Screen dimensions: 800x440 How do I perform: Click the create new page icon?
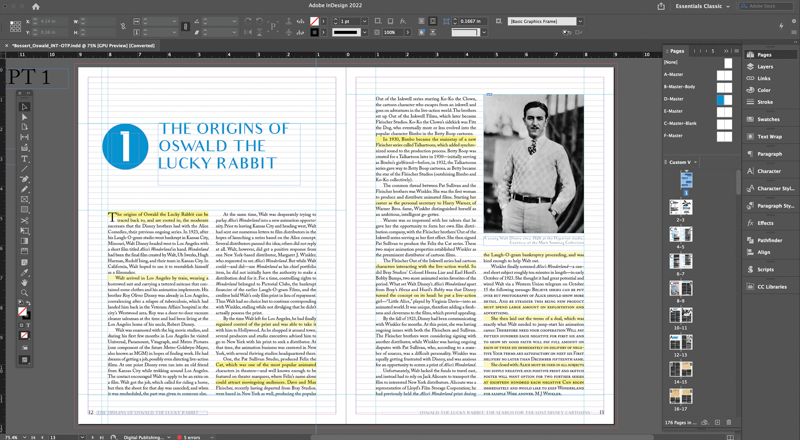point(717,423)
